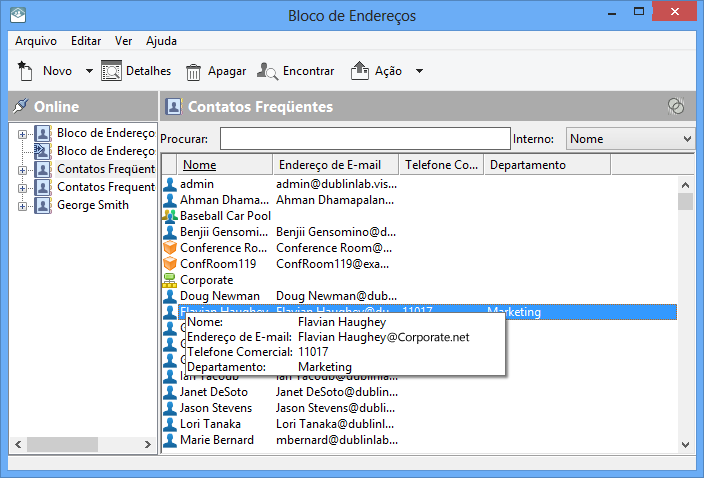Click the Ação button label
The image size is (704, 478).
(x=388, y=71)
